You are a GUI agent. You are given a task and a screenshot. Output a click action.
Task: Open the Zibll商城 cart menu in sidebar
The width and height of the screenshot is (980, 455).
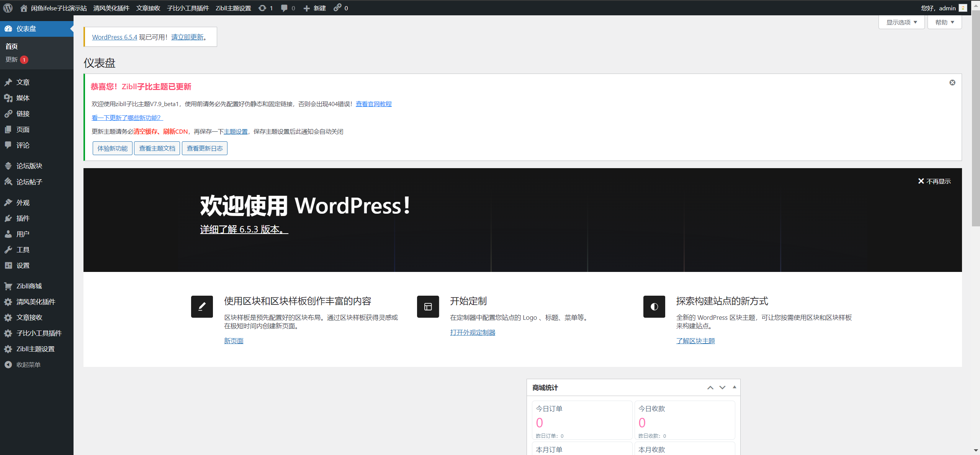coord(29,286)
